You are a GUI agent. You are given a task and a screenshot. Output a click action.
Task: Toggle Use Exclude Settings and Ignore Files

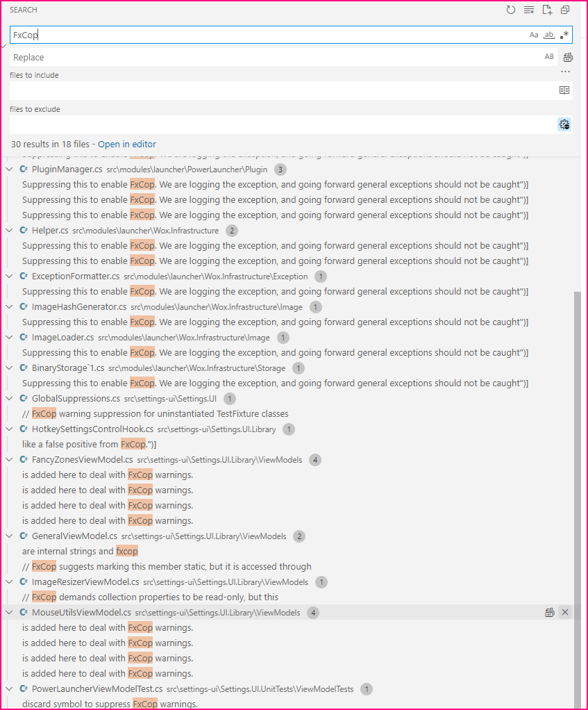564,124
